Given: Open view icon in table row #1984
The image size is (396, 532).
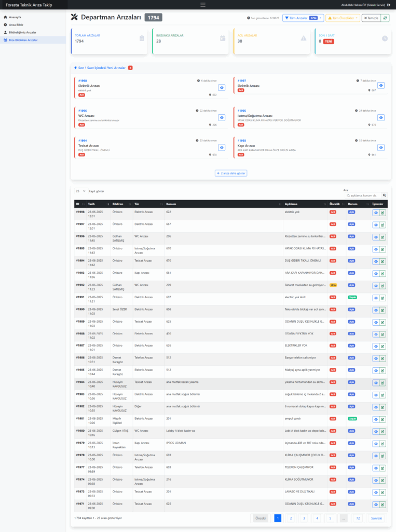Looking at the screenshot, I should (376, 383).
